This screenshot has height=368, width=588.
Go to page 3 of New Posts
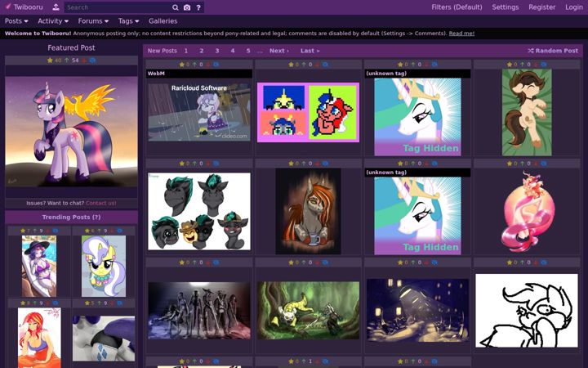[216, 51]
